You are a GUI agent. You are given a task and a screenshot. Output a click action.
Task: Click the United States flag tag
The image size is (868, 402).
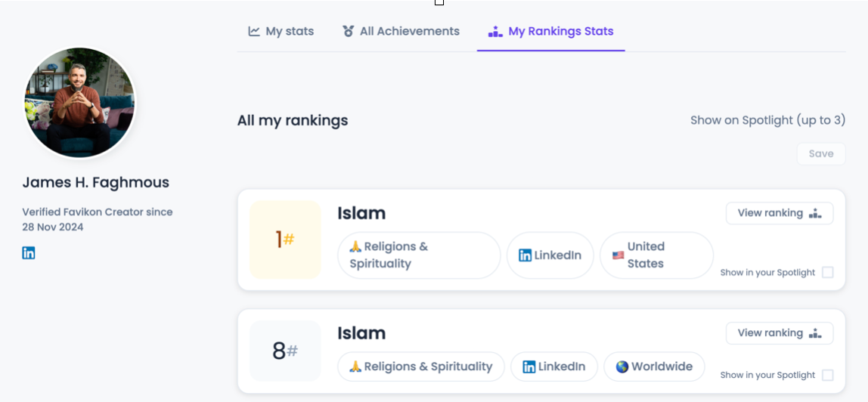(656, 255)
